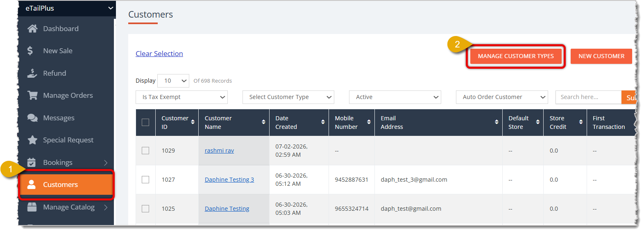The image size is (644, 232).
Task: Sort by Customer ID arrows
Action: [193, 122]
